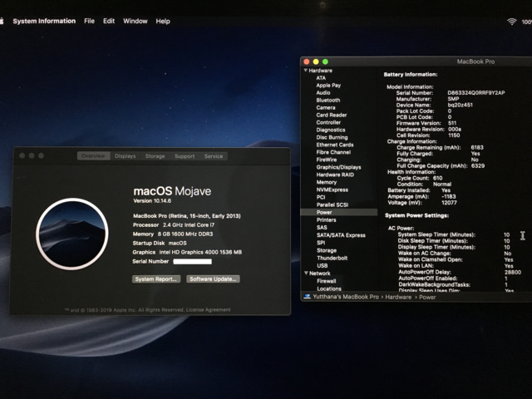Image resolution: width=532 pixels, height=399 pixels.
Task: Select SATA/SATA Express in the sidebar
Action: (341, 235)
